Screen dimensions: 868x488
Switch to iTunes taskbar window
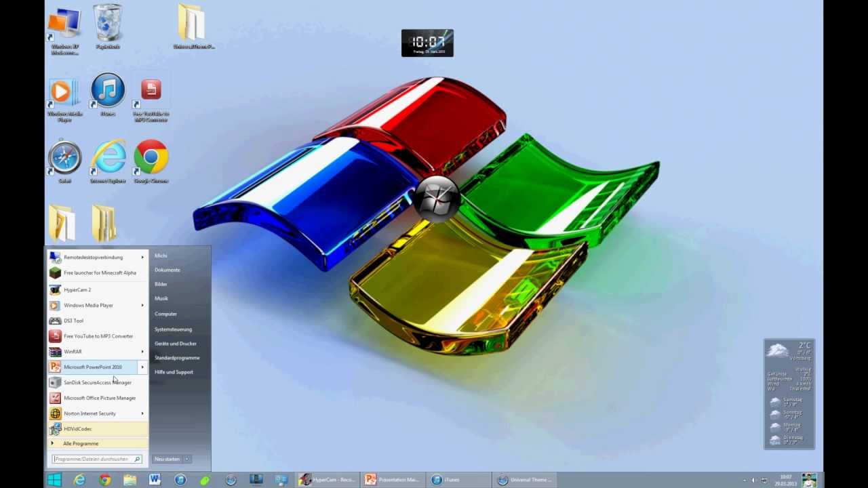pyautogui.click(x=459, y=480)
